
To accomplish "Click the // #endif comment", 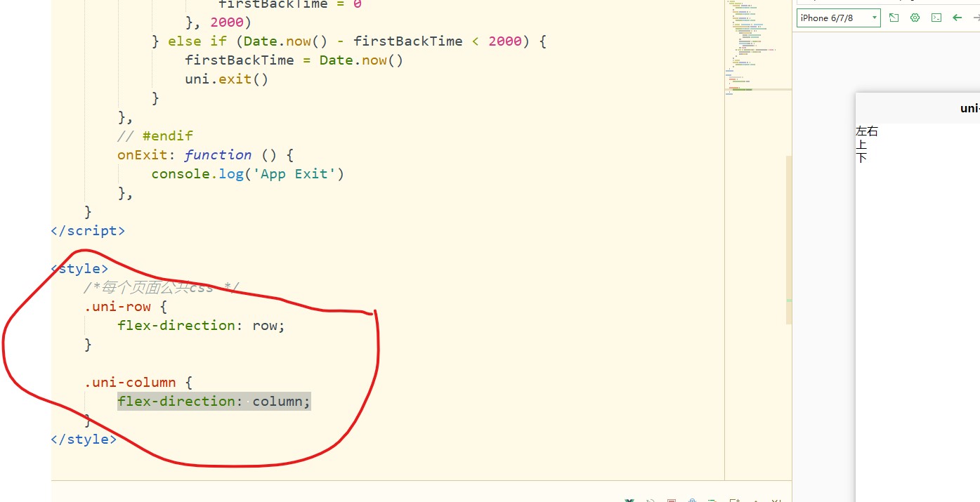I will (x=155, y=136).
